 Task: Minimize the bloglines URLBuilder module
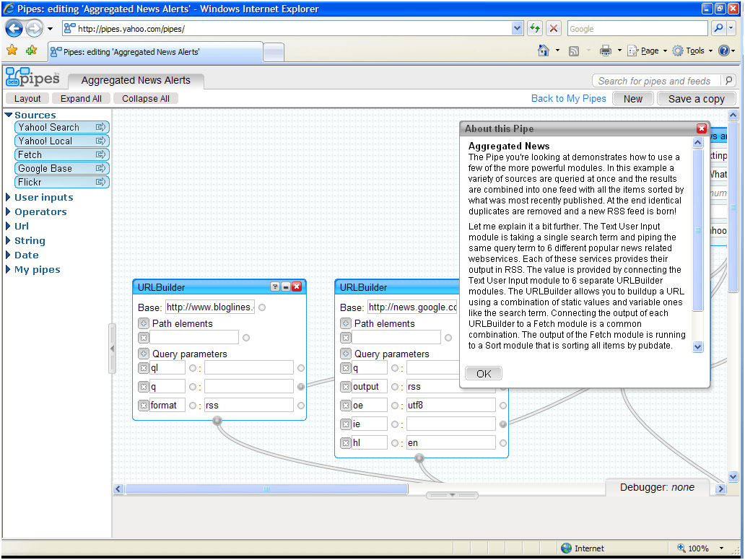[x=286, y=287]
